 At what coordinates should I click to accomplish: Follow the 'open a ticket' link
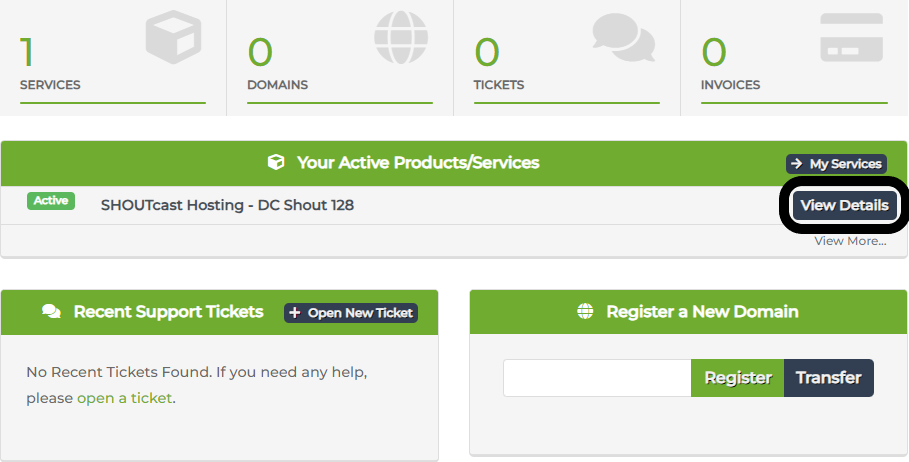(125, 398)
